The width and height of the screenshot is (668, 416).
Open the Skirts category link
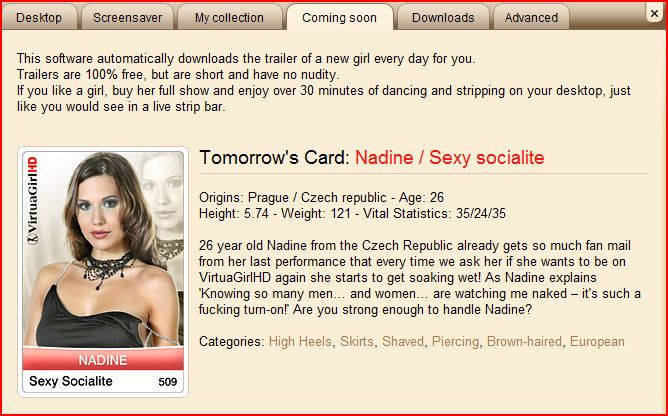tap(357, 341)
